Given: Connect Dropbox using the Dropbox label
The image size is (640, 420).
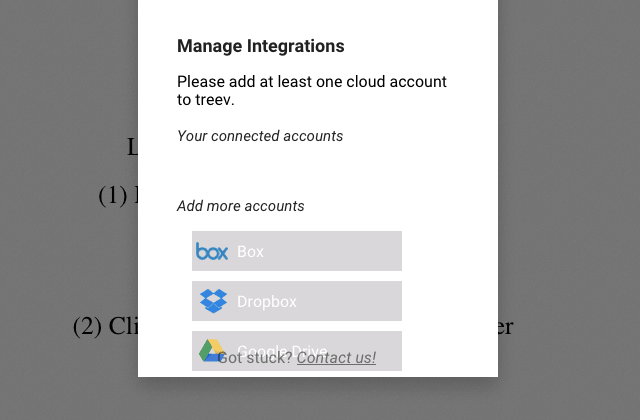Looking at the screenshot, I should tap(267, 302).
